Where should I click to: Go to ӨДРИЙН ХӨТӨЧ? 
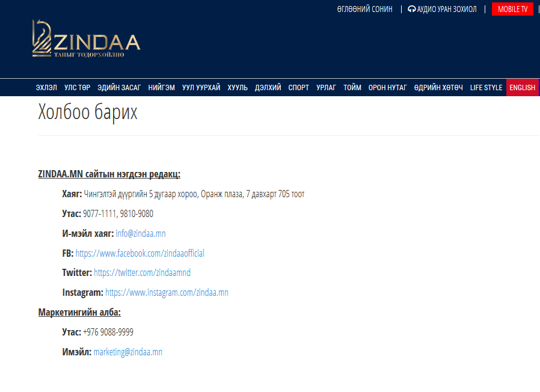pos(438,88)
